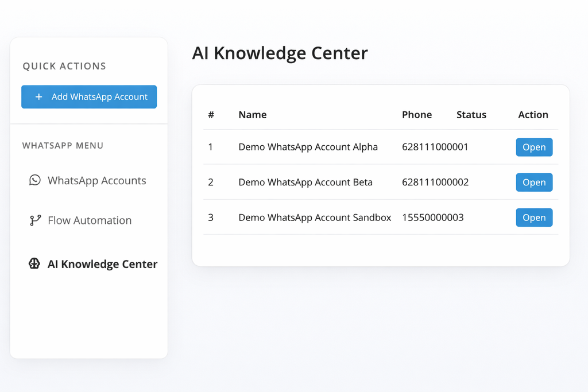Image resolution: width=588 pixels, height=392 pixels.
Task: Select phone number 628111000002 in the table
Action: (x=435, y=182)
